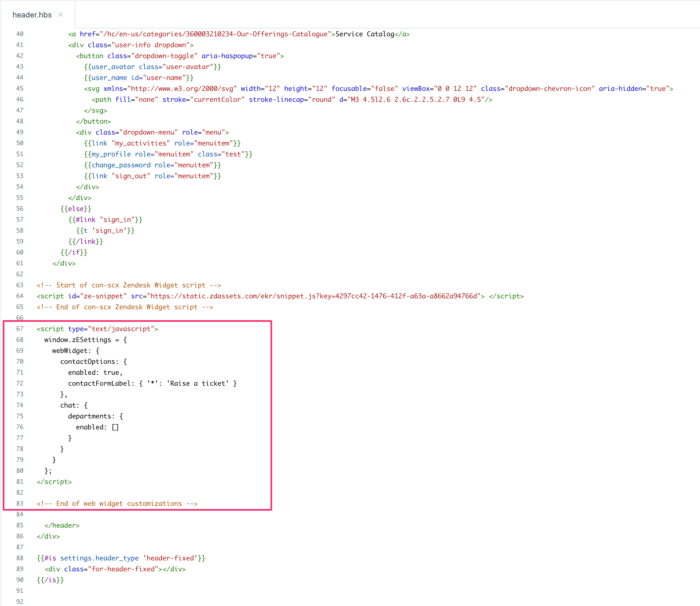Click the {{/link}} closing tag

pyautogui.click(x=85, y=242)
